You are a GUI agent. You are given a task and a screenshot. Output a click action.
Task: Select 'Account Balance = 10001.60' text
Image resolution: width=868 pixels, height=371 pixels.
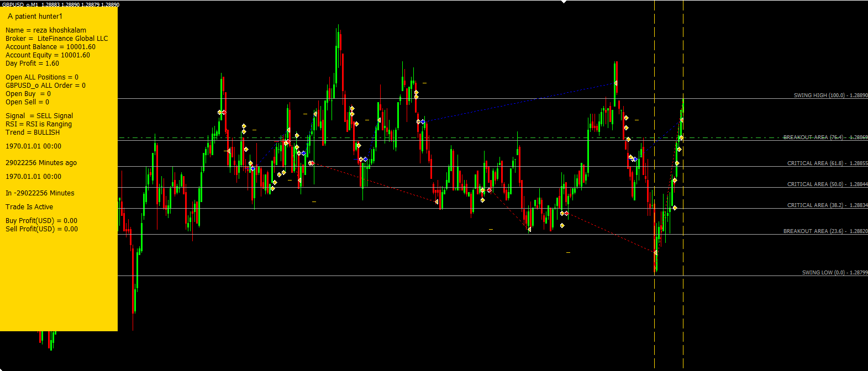[x=50, y=47]
